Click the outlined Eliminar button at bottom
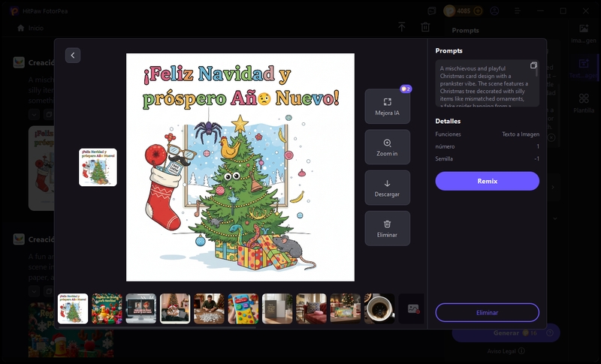The height and width of the screenshot is (364, 601). point(487,312)
